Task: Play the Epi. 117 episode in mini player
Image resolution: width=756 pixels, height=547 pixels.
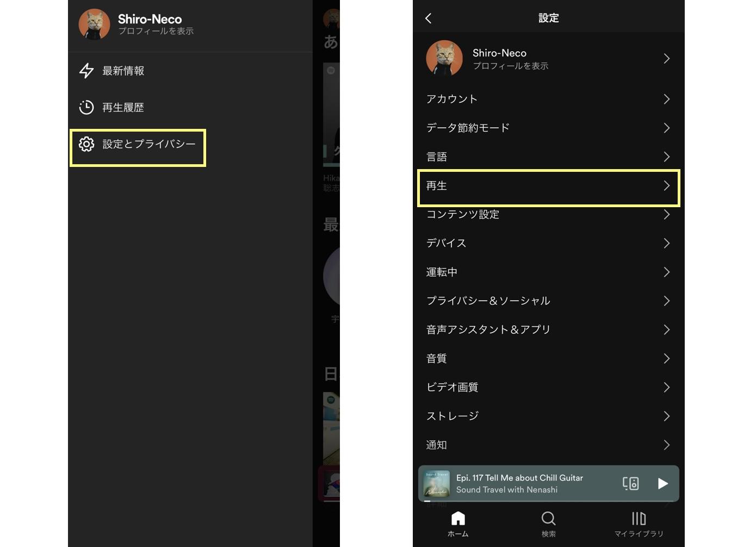Action: tap(662, 483)
